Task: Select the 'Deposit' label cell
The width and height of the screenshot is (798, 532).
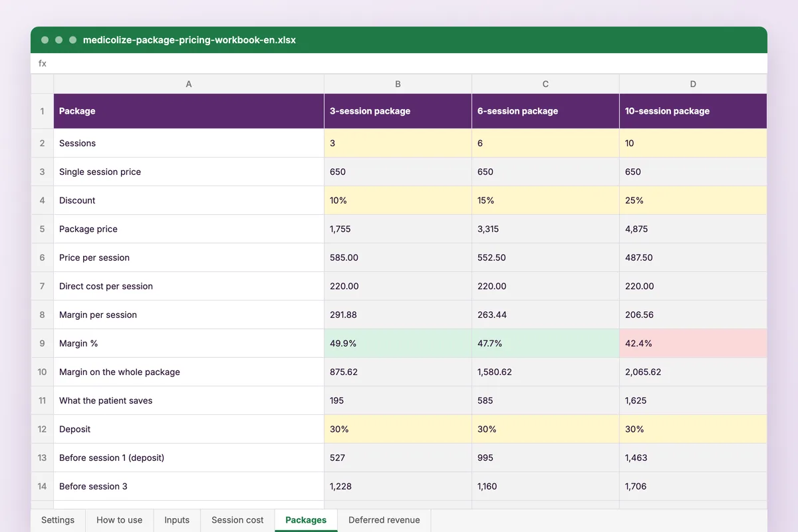Action: 189,429
